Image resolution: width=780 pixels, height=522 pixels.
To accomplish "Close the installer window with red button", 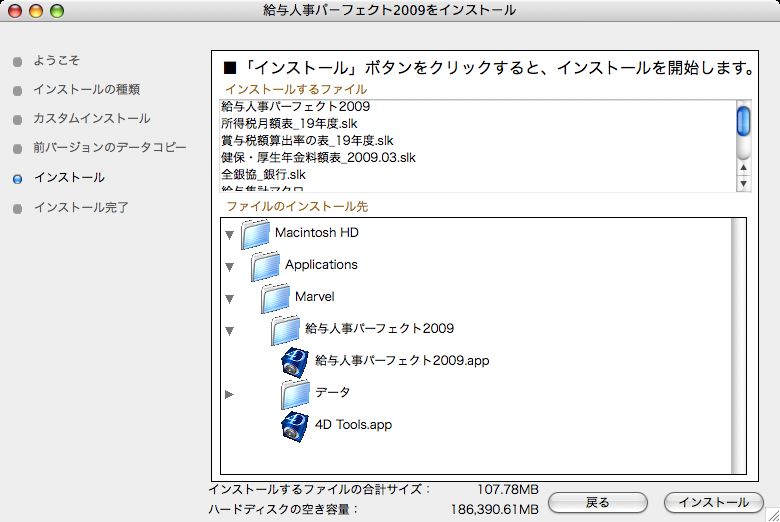I will click(x=15, y=10).
